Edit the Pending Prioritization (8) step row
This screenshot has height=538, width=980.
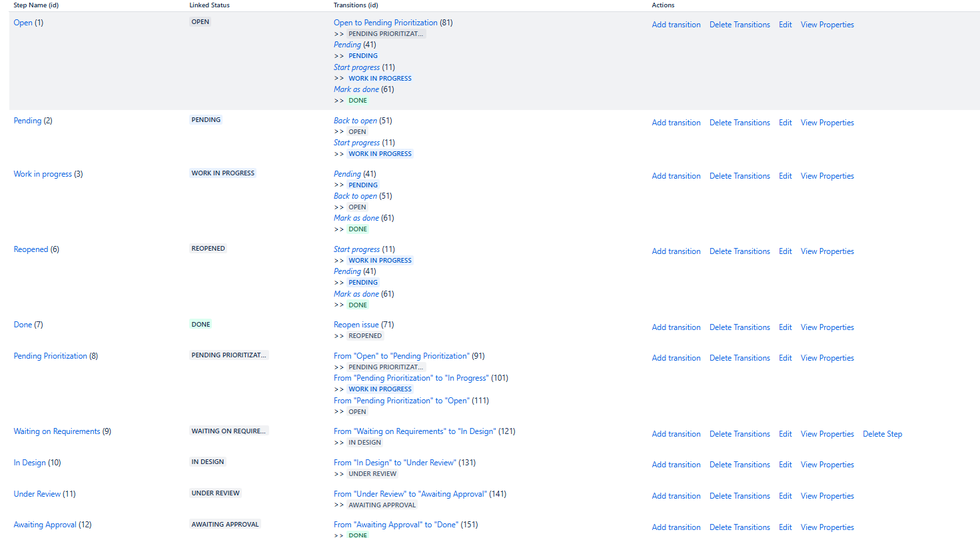785,358
